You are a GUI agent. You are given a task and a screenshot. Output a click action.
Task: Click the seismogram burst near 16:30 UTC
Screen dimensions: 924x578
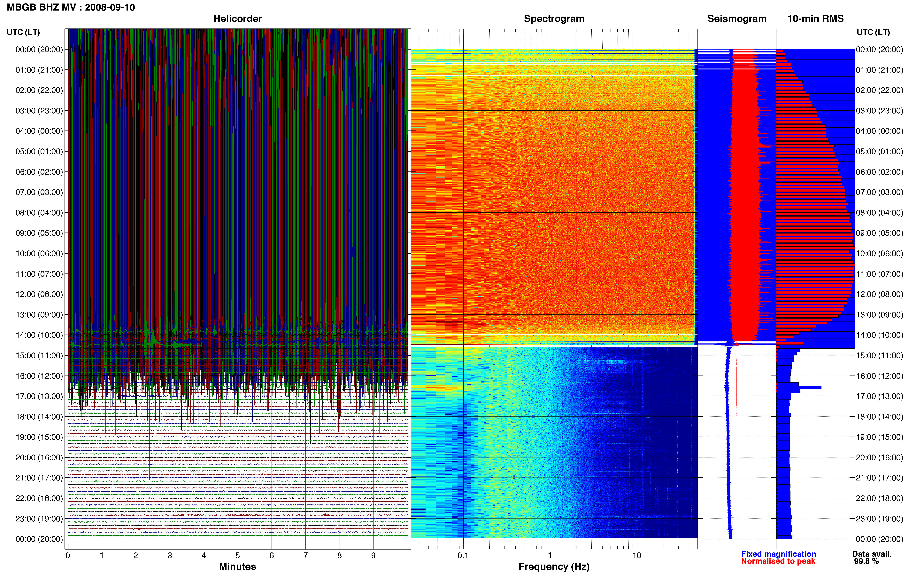727,388
